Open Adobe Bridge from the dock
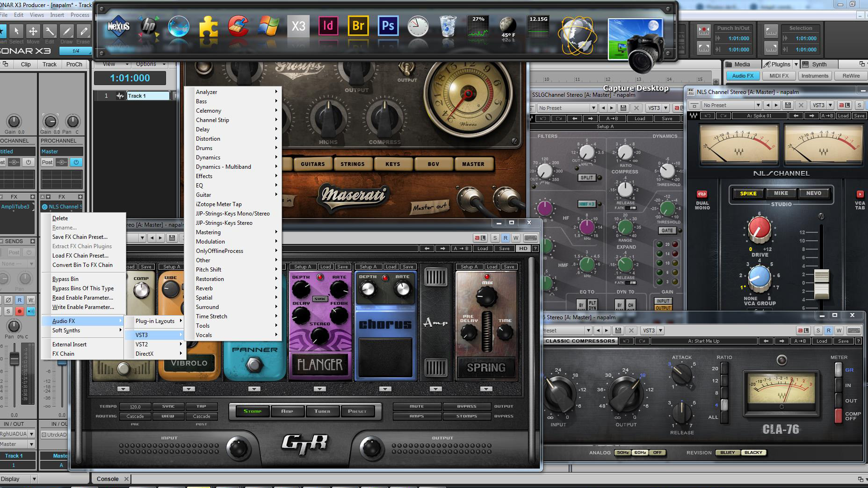 [358, 26]
